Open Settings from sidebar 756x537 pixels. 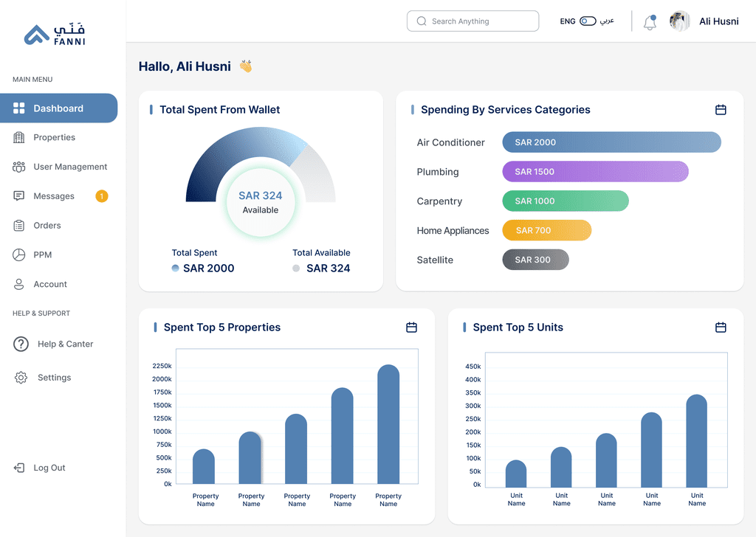[55, 378]
